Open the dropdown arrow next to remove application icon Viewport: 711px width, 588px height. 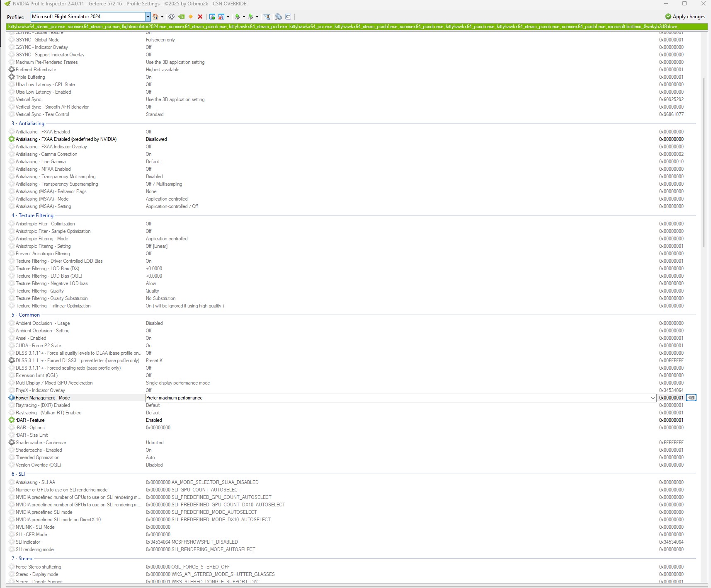(228, 17)
